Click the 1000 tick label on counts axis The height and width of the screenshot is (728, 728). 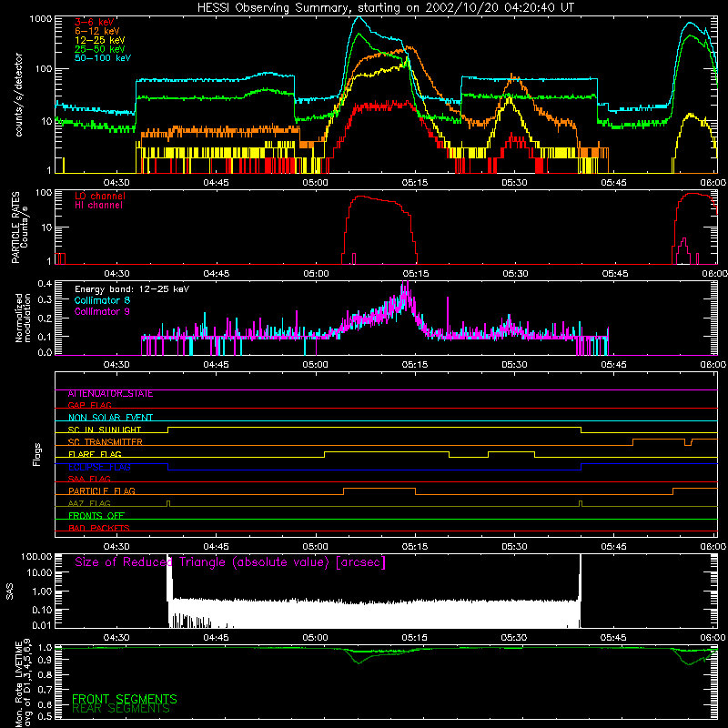[x=40, y=19]
